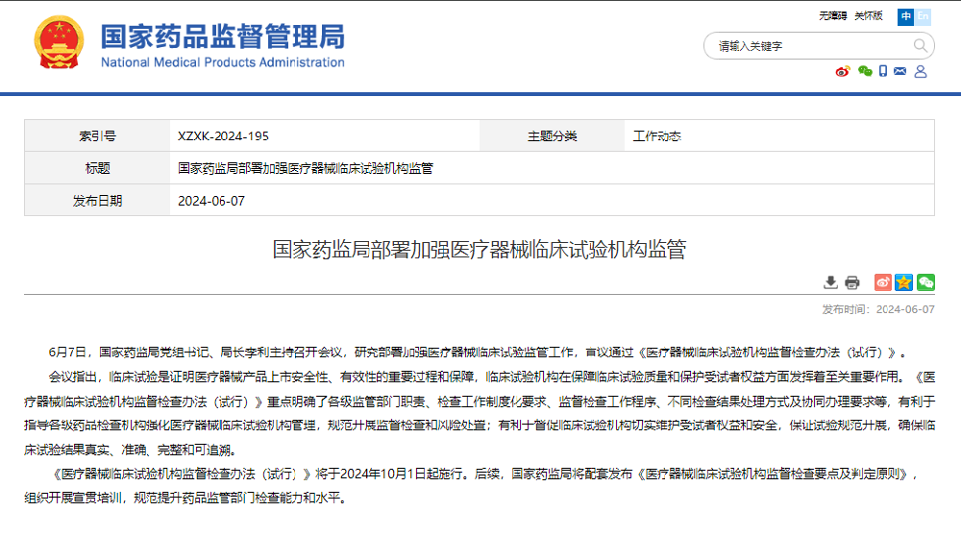Click the national emblem logo
The height and width of the screenshot is (560, 961).
pyautogui.click(x=59, y=44)
